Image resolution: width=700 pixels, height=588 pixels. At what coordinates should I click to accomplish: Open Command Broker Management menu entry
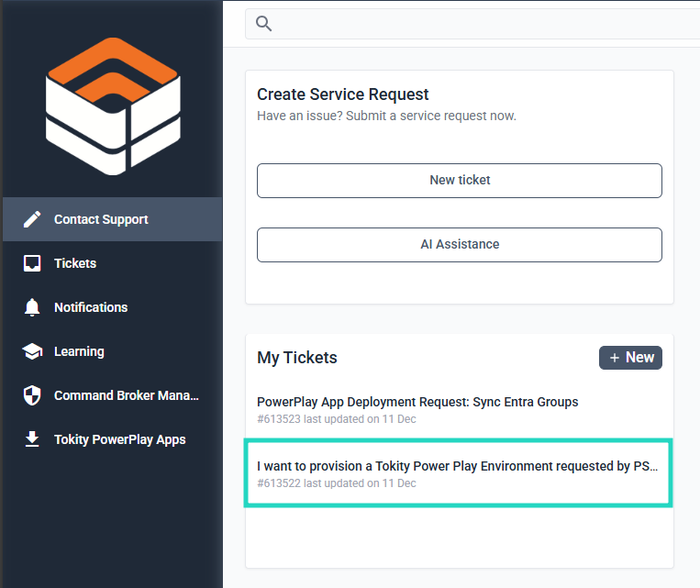127,395
